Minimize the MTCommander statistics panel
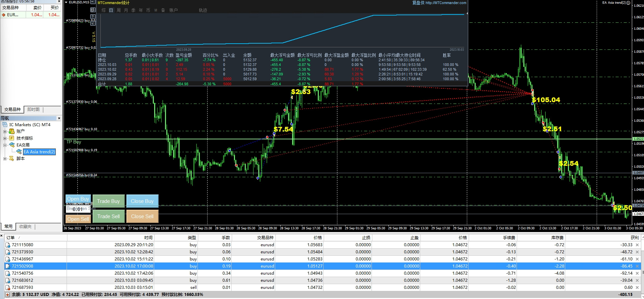 (93, 2)
